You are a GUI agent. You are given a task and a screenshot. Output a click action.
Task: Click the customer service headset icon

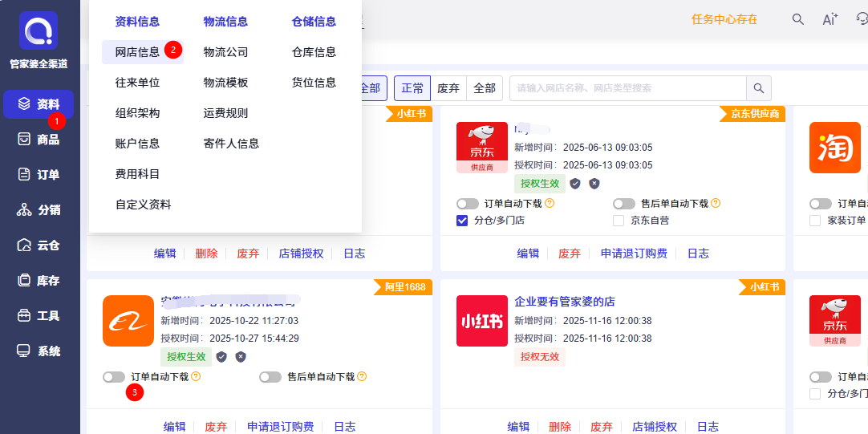[x=862, y=19]
